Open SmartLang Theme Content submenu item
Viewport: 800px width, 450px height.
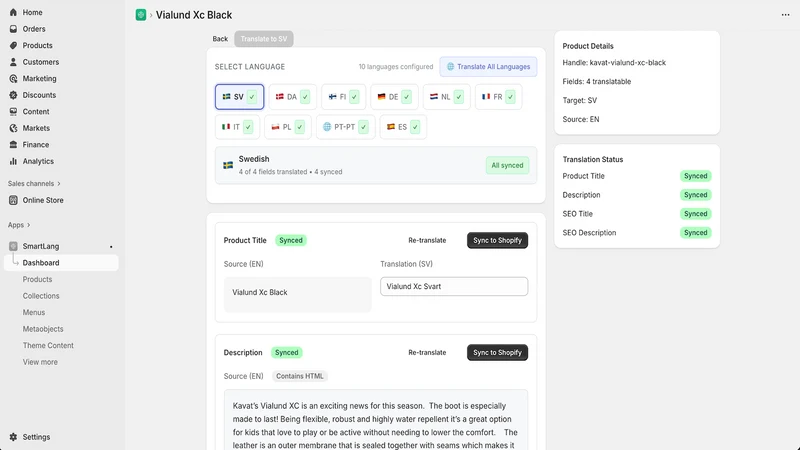point(48,345)
